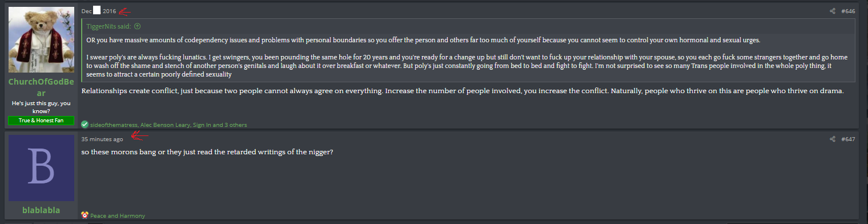Click the Dec 2016 post date
868x224 pixels.
(98, 11)
